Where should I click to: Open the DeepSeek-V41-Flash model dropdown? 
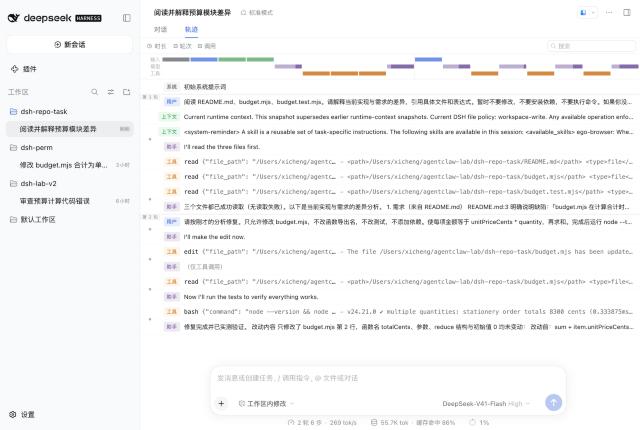click(x=486, y=403)
